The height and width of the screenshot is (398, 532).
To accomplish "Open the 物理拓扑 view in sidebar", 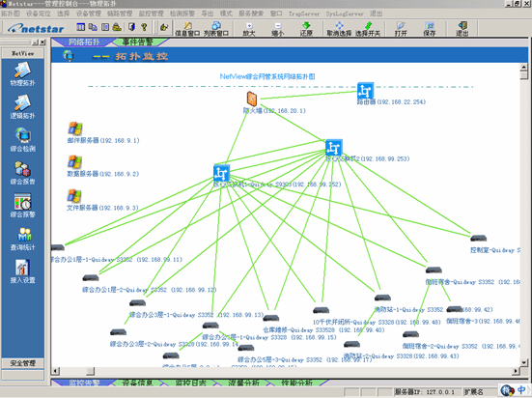I will click(x=22, y=74).
